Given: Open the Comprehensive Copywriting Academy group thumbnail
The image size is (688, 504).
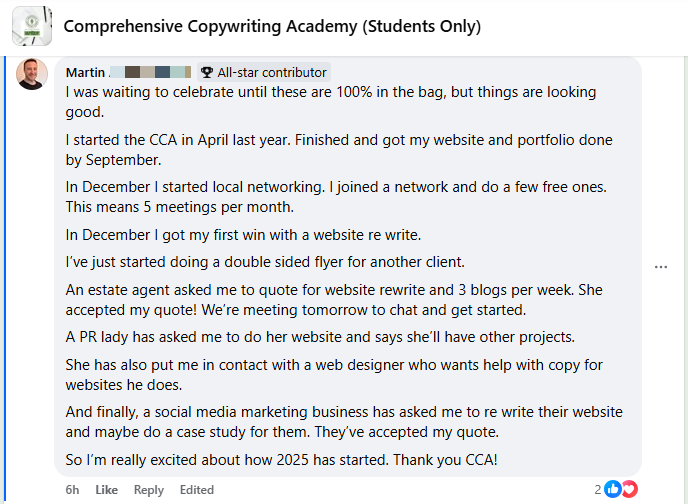Looking at the screenshot, I should tap(32, 26).
